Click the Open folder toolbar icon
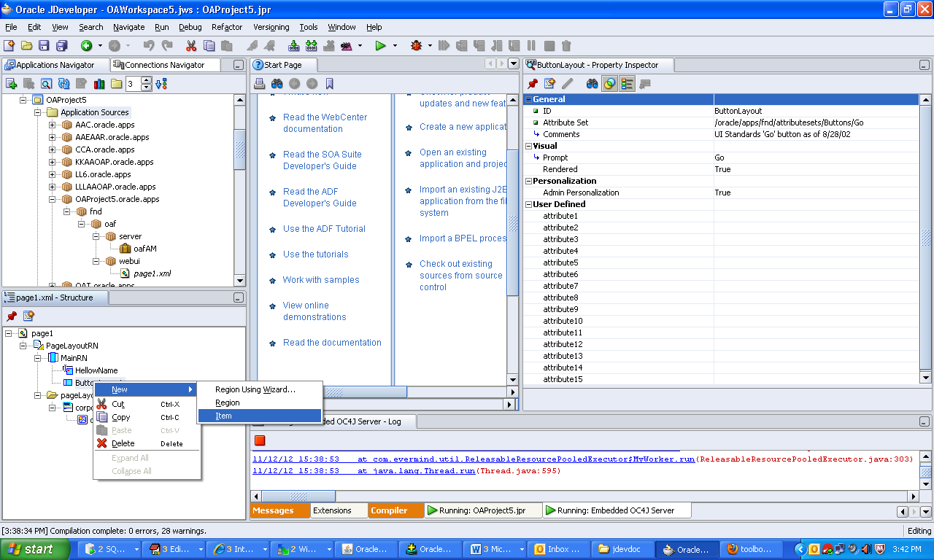The width and height of the screenshot is (934, 560). (26, 46)
